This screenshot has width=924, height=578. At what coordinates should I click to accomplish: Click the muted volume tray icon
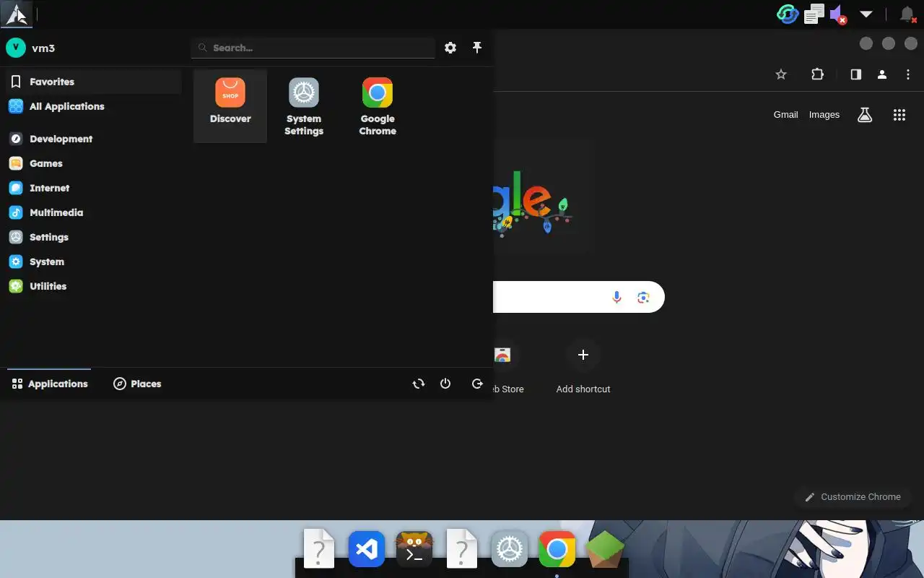838,14
